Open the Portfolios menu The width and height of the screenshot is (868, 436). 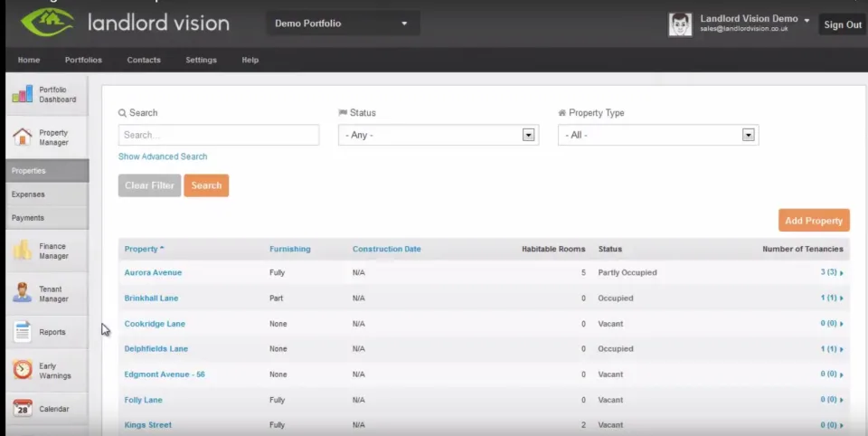[83, 60]
